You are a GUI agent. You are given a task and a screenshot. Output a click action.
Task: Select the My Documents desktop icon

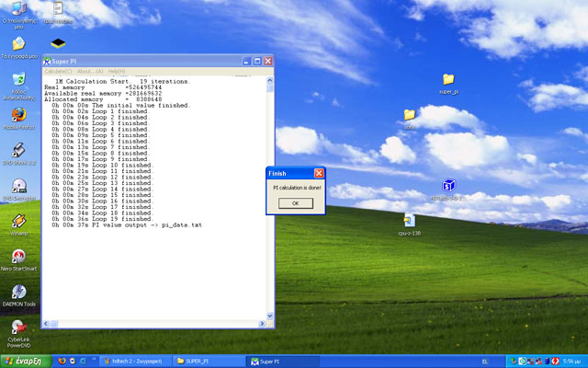18,48
